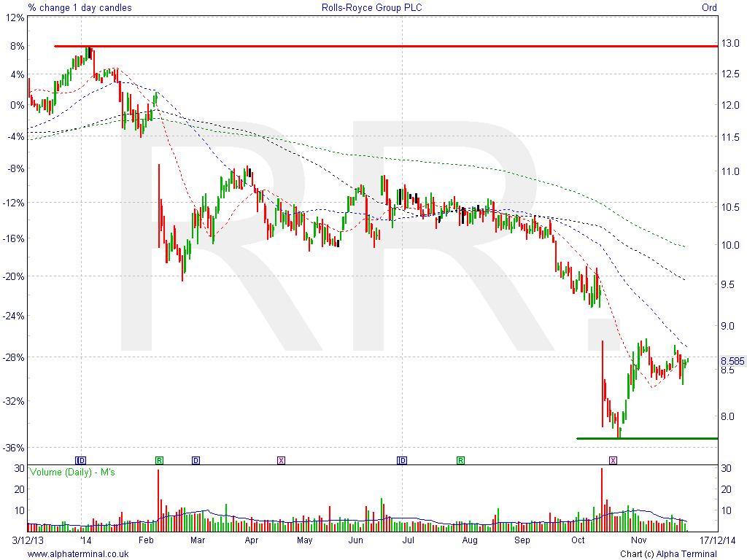Viewport: 747px width, 560px height.
Task: Click the green R results marker in February
Action: (159, 460)
